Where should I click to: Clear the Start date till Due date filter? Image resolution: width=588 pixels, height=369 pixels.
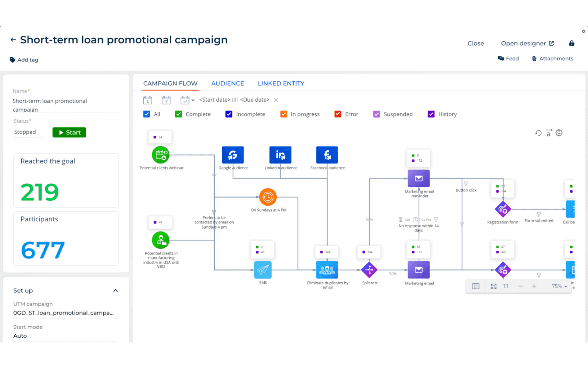click(276, 100)
